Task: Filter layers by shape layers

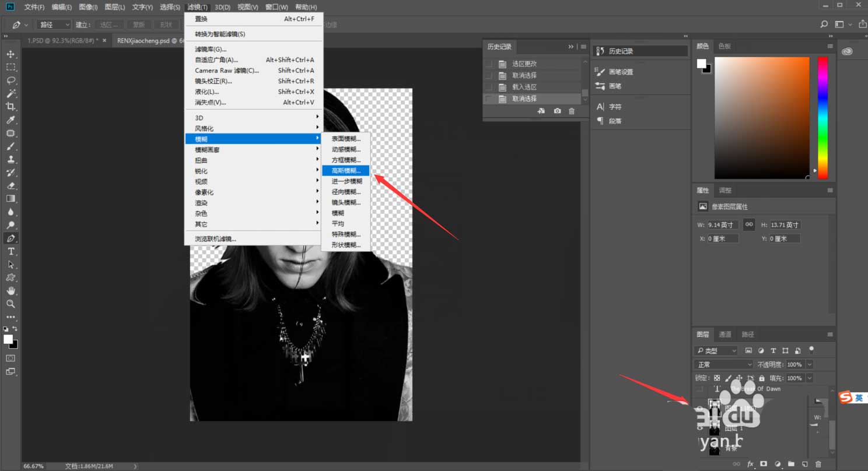Action: click(x=785, y=350)
